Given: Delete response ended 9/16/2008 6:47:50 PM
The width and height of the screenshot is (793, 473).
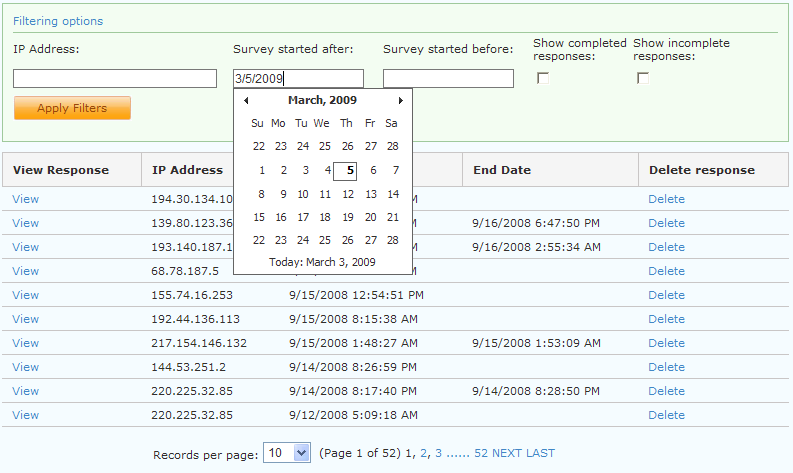Looking at the screenshot, I should [666, 223].
